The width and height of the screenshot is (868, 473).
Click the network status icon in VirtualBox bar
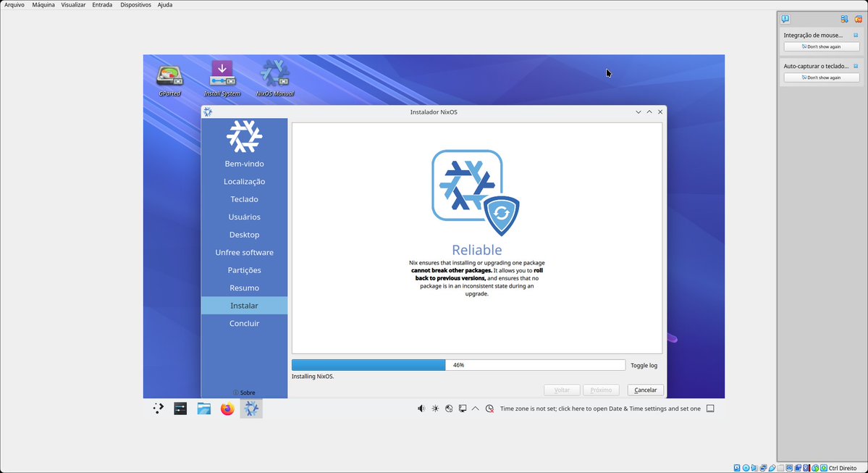pyautogui.click(x=763, y=468)
